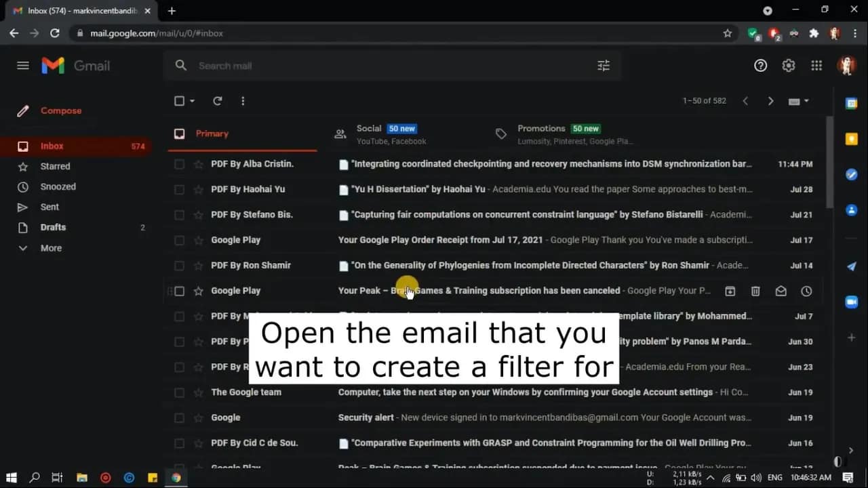Open the Drafts folder
This screenshot has width=868, height=488.
coord(53,228)
